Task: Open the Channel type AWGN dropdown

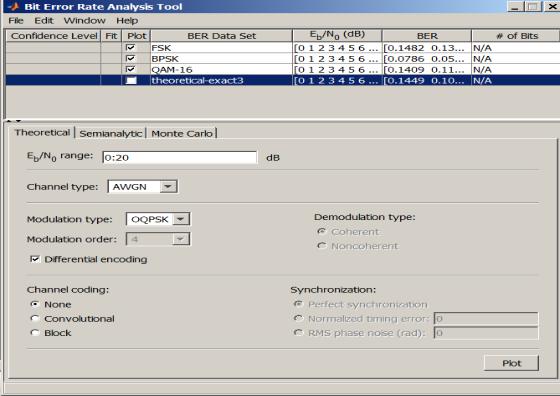Action: [142, 186]
